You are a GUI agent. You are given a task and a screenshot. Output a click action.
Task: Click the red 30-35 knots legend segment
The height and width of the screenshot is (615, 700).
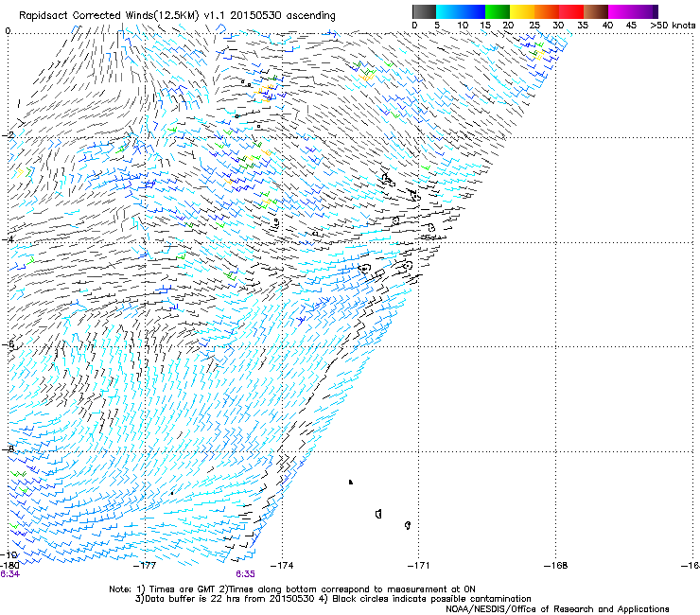coord(571,11)
